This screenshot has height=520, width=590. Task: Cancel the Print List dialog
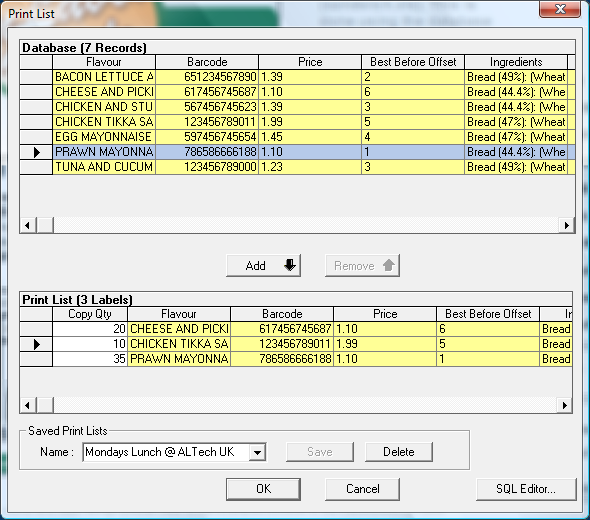click(x=362, y=489)
